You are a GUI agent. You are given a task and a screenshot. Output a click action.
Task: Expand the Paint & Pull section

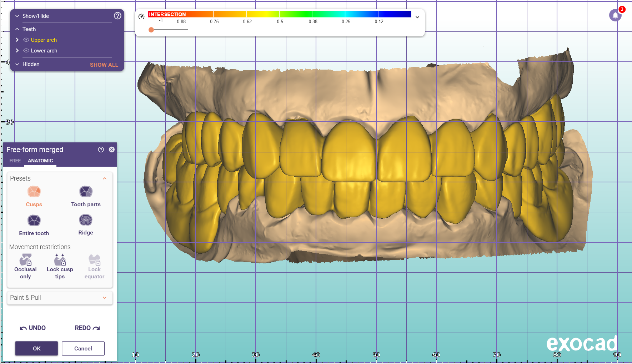point(105,298)
